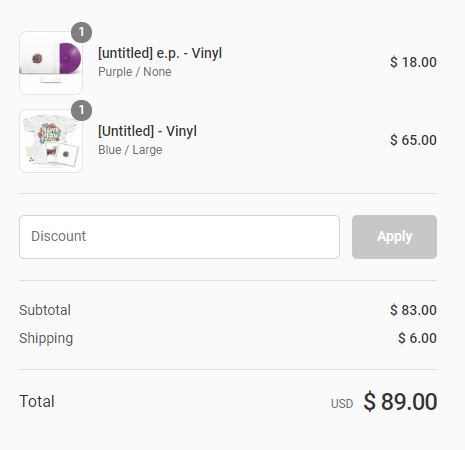Screen dimensions: 465x450
Task: Focus the Discount code input field
Action: click(x=179, y=237)
